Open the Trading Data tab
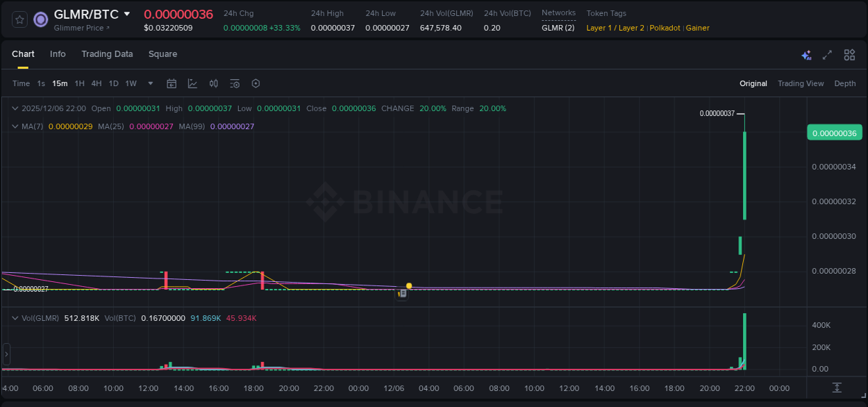 coord(107,54)
